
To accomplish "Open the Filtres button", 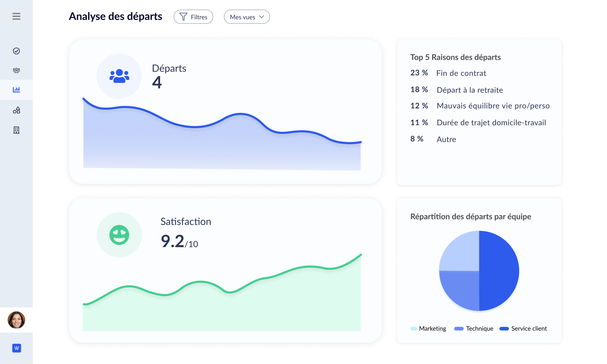I will pos(193,17).
